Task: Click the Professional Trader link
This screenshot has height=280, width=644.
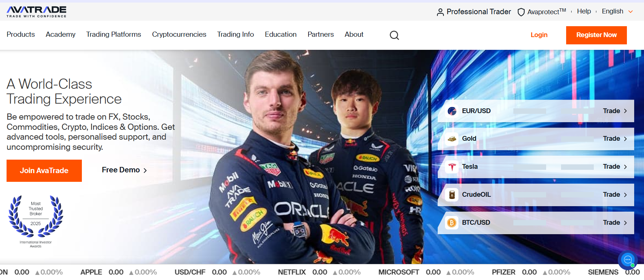Action: tap(479, 12)
